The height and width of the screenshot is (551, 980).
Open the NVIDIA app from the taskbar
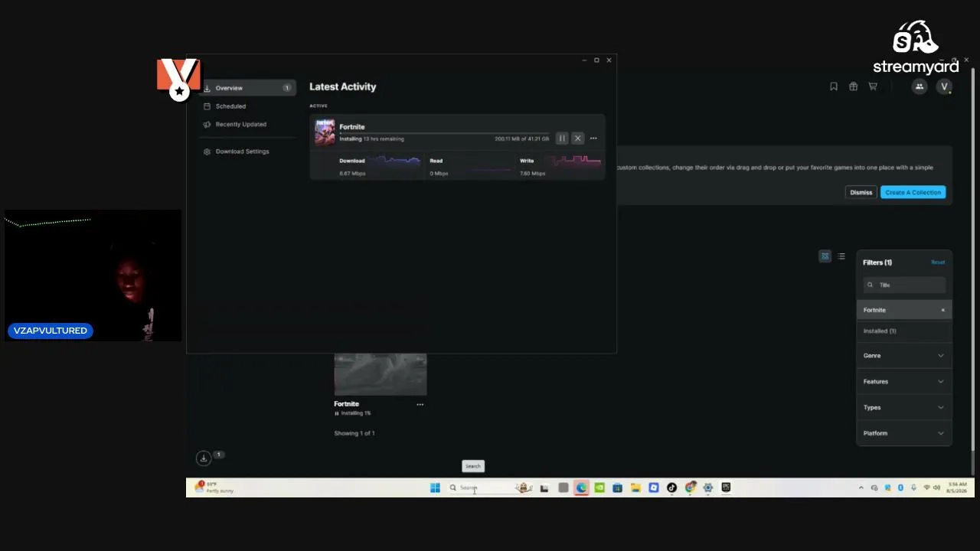[599, 487]
